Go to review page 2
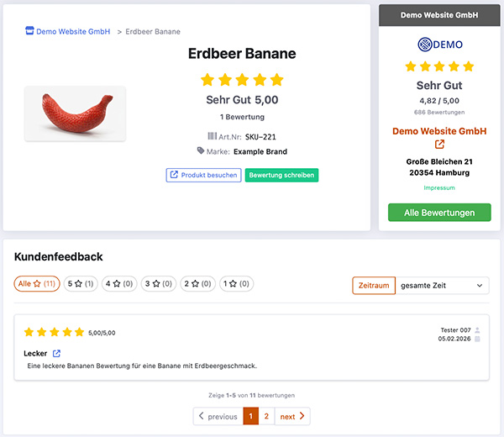 click(266, 416)
